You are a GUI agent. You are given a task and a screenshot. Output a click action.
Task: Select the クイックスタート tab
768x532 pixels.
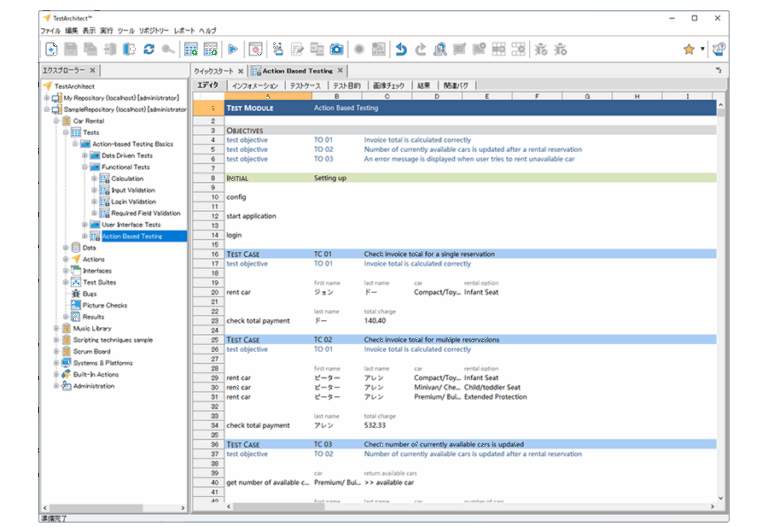point(214,71)
